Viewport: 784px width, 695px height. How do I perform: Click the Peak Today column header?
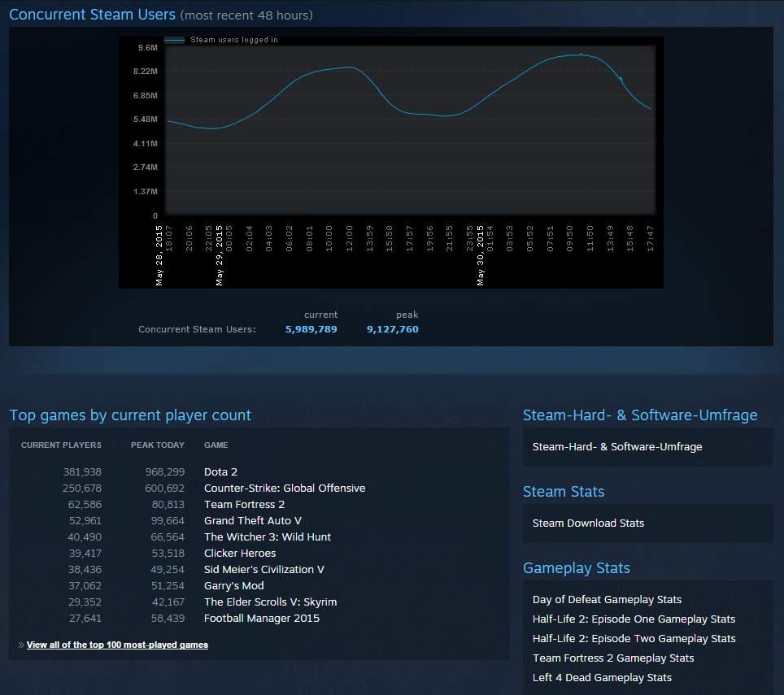coord(158,445)
